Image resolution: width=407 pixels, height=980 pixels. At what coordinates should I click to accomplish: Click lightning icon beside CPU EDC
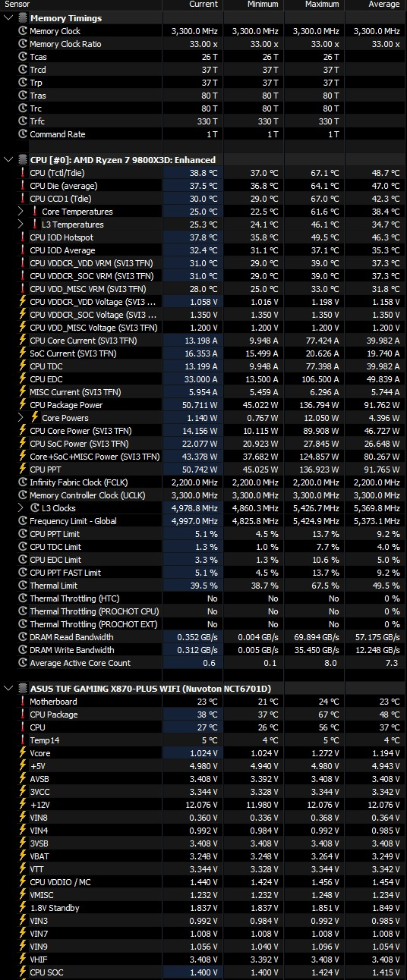click(x=23, y=379)
